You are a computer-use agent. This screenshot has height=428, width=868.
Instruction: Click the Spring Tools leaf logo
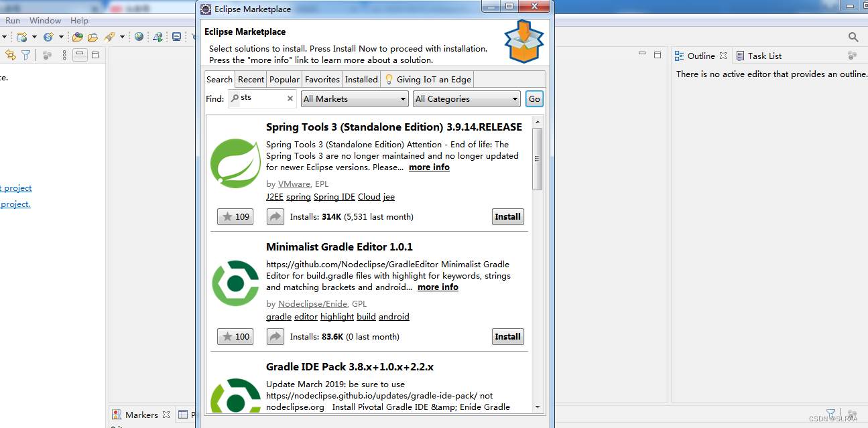point(235,163)
